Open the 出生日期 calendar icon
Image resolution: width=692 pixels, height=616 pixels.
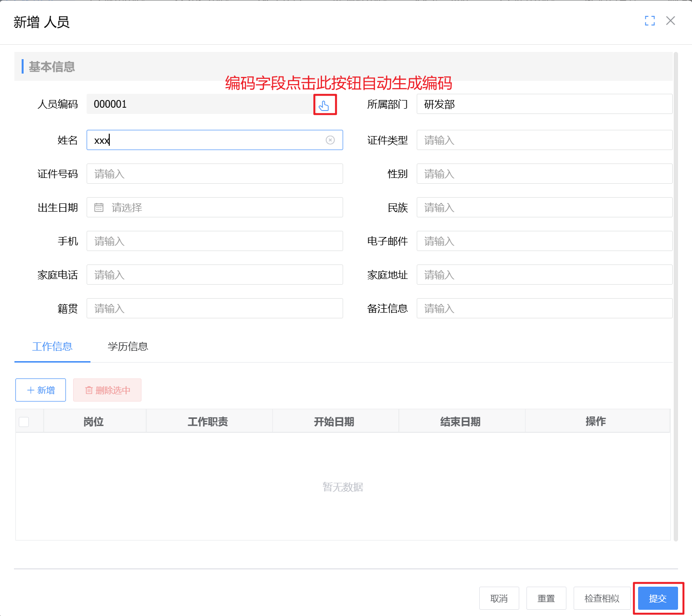pyautogui.click(x=99, y=207)
